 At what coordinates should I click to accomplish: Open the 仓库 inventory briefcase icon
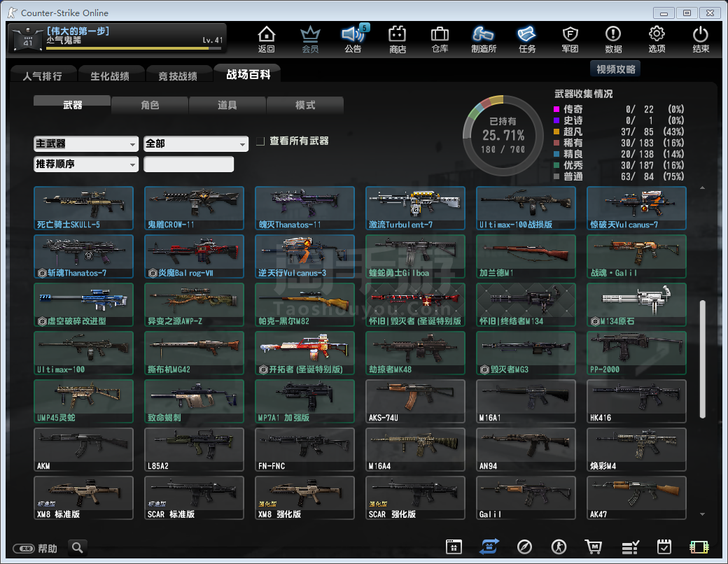[440, 39]
